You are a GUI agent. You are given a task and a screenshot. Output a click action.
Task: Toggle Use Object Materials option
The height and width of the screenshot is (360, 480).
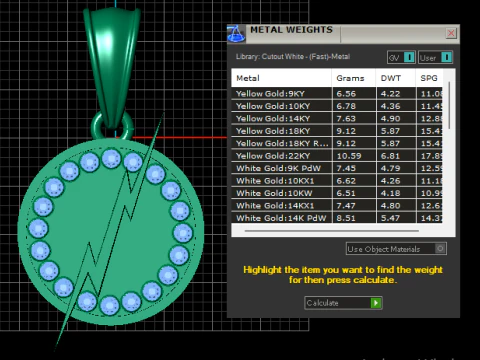pyautogui.click(x=396, y=249)
